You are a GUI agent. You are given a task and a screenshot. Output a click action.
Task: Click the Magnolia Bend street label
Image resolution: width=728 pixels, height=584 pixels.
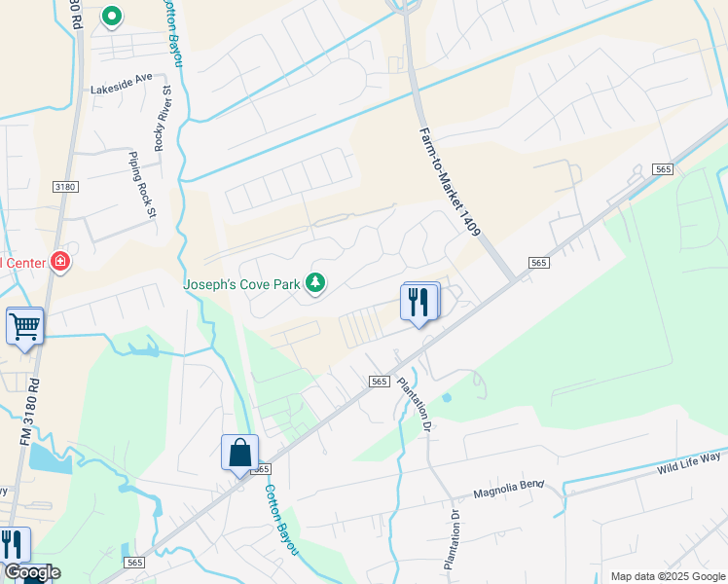pyautogui.click(x=508, y=490)
